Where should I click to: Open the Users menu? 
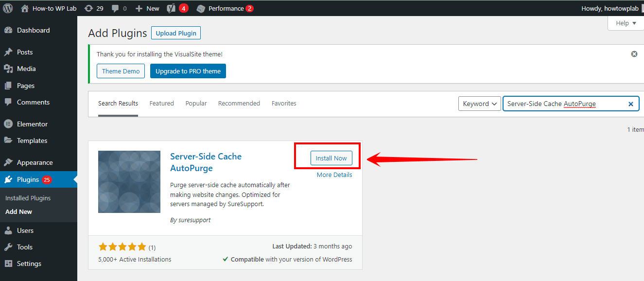(38, 230)
